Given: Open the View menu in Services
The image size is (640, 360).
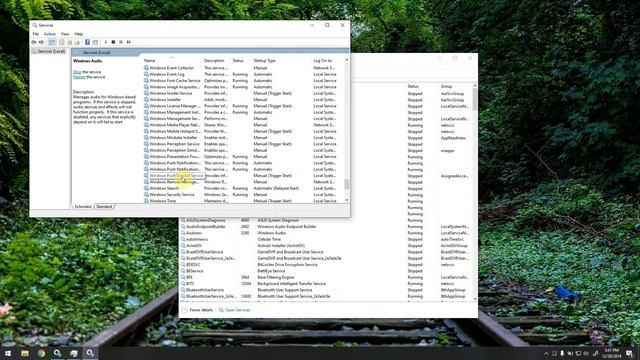Looking at the screenshot, I should pyautogui.click(x=65, y=34).
